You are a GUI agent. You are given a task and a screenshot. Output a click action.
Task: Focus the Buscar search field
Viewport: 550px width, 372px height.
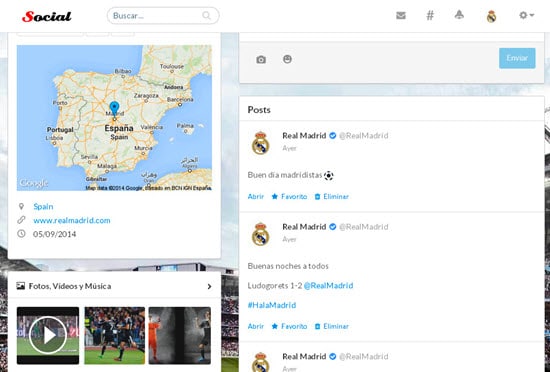[163, 16]
